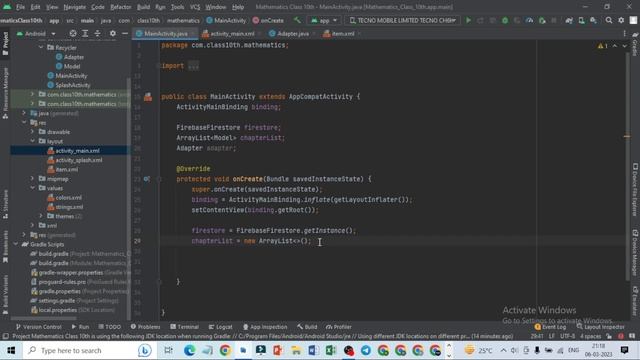Click the green Debug app bug icon
The height and width of the screenshot is (360, 640).
click(505, 20)
